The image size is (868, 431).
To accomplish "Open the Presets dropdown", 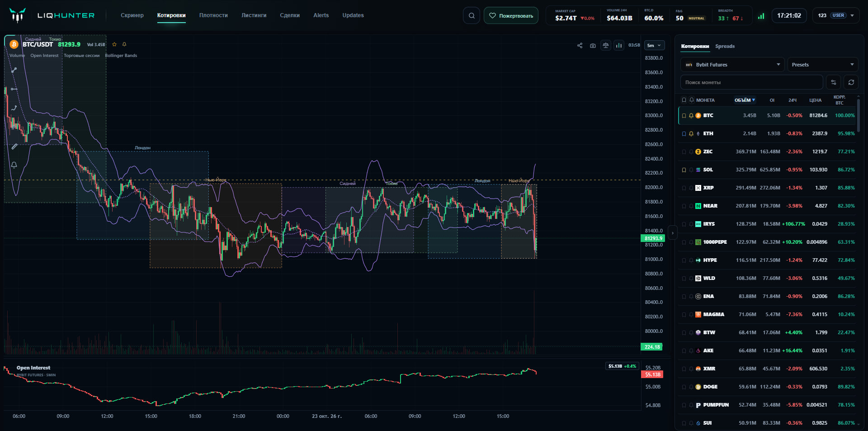I will (x=823, y=65).
